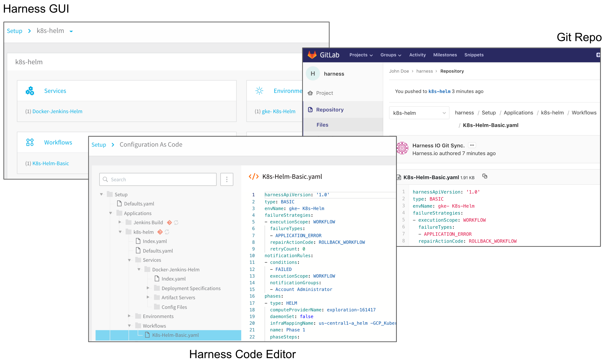Click the file icon of GitLab K8s-Helm-Basic.yaml header
604x364 pixels.
pos(399,177)
